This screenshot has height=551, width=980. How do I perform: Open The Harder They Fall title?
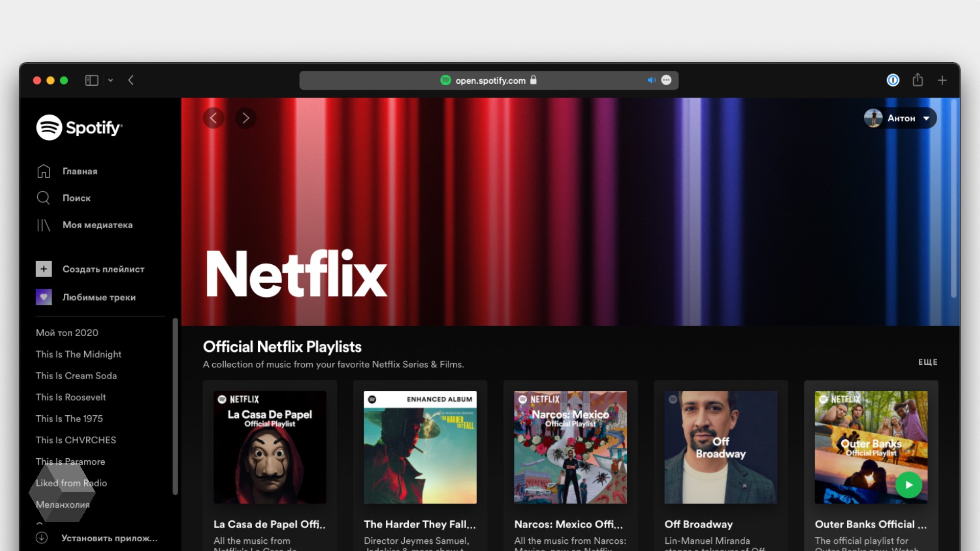[x=420, y=524]
